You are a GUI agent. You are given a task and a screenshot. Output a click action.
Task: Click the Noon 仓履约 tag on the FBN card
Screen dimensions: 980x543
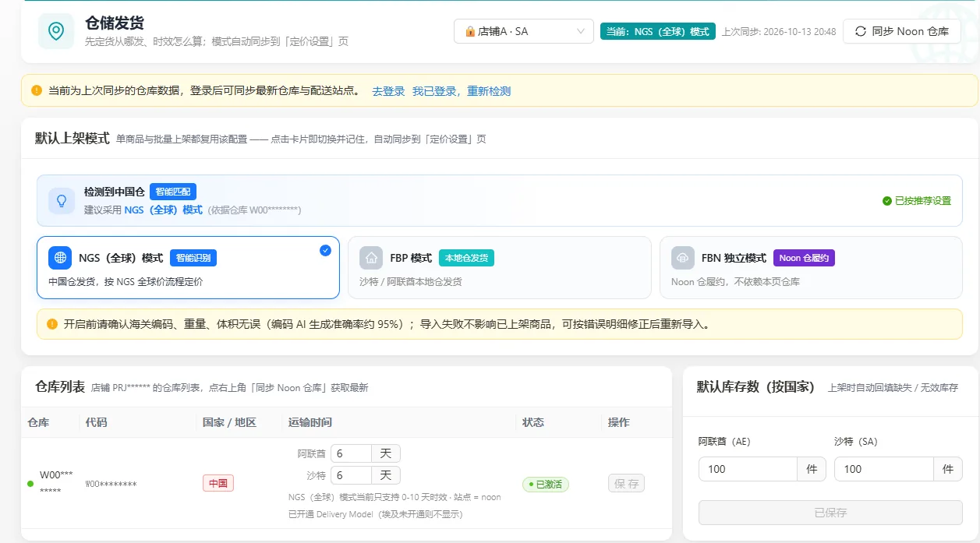pos(804,258)
